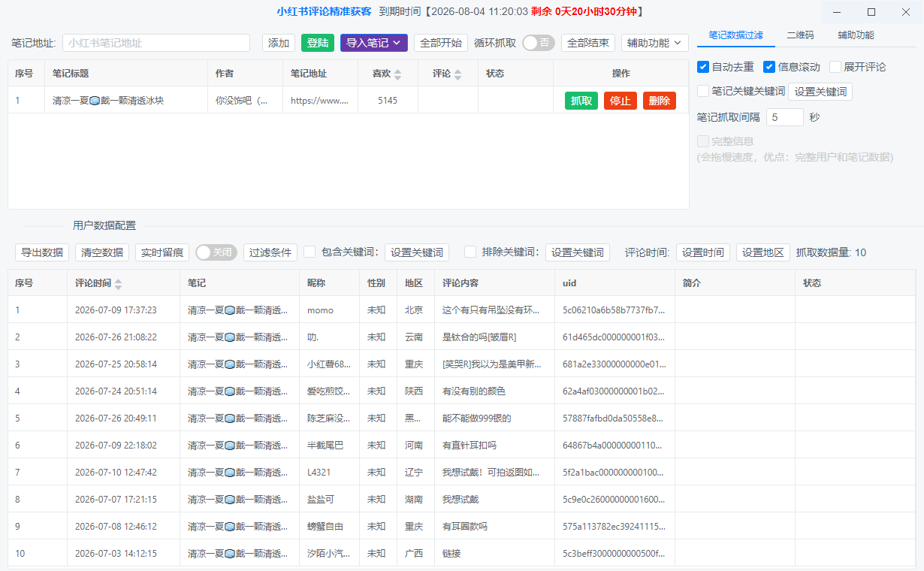Switch to the 笔记数据过滤 tab
Viewport: 924px width, 571px height.
736,35
